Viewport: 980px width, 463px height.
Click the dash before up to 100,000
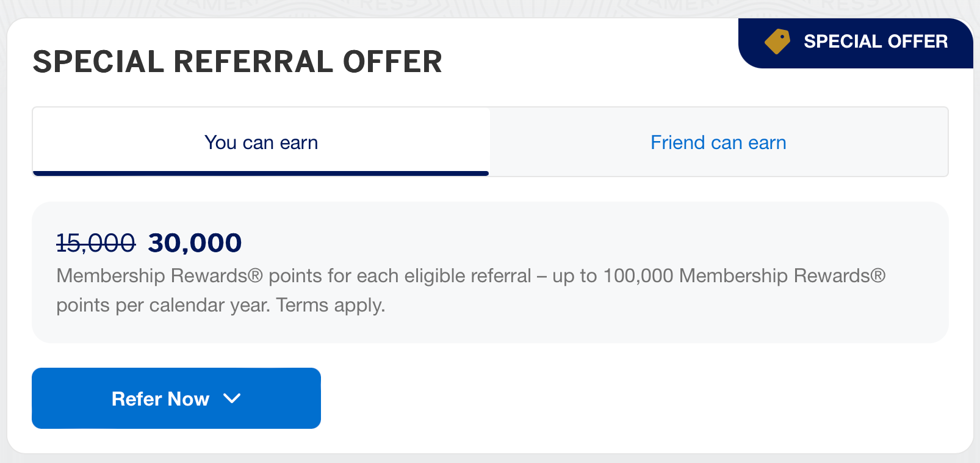[542, 276]
